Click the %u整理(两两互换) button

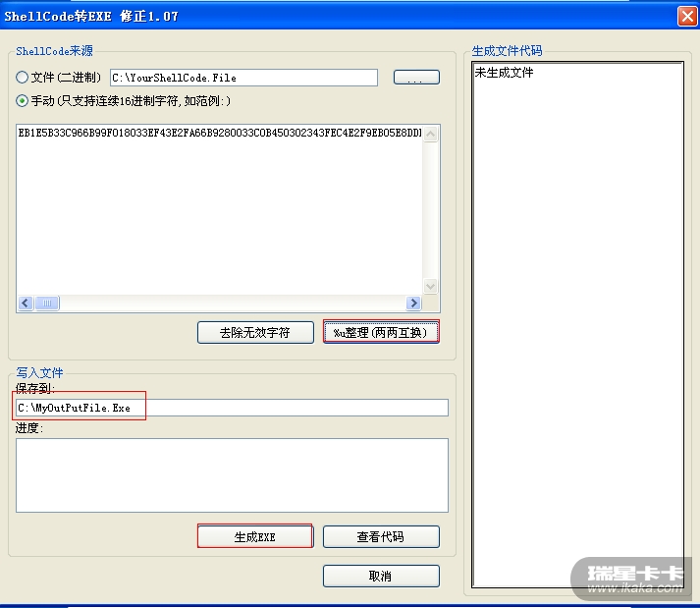click(381, 332)
